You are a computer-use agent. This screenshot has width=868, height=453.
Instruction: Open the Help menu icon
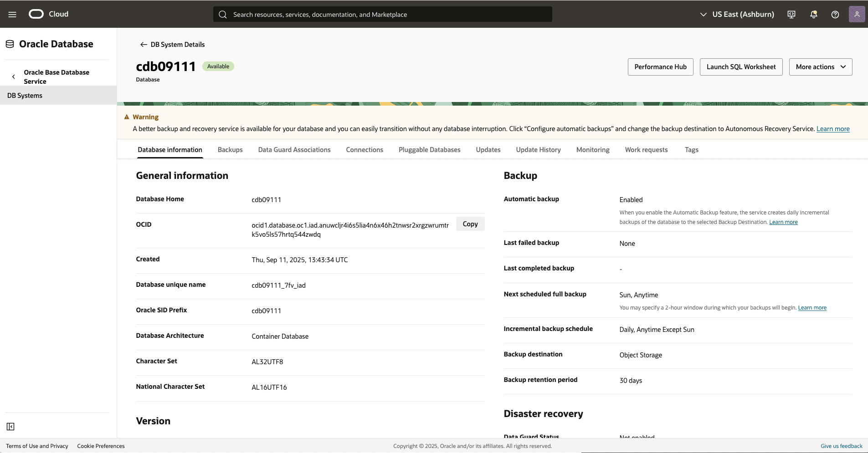tap(835, 14)
